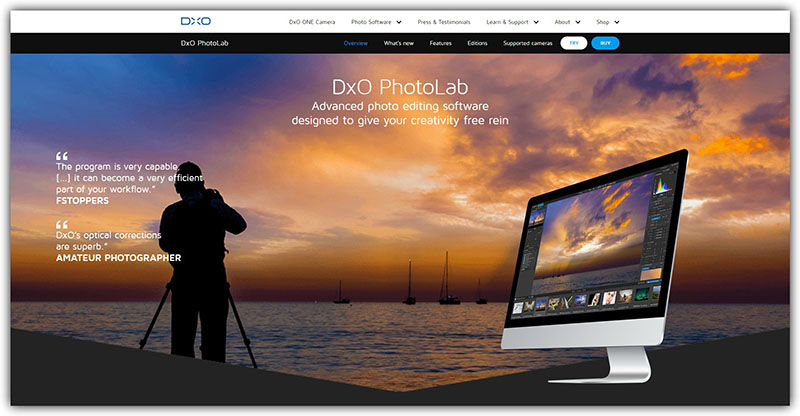Click the Amateur Photographer quote mark icon

pyautogui.click(x=62, y=225)
